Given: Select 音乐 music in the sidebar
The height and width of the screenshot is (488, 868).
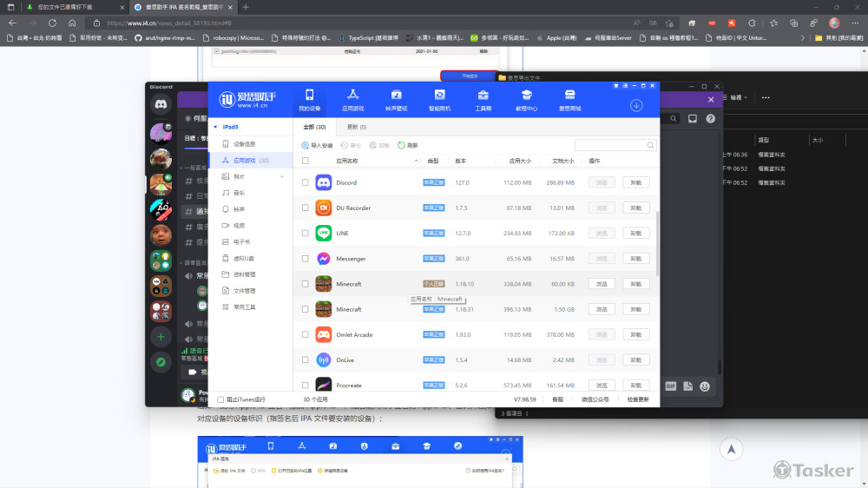Looking at the screenshot, I should [239, 193].
